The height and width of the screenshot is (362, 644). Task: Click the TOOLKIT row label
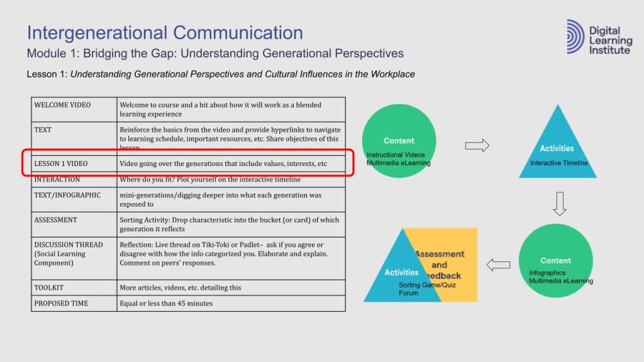click(74, 288)
